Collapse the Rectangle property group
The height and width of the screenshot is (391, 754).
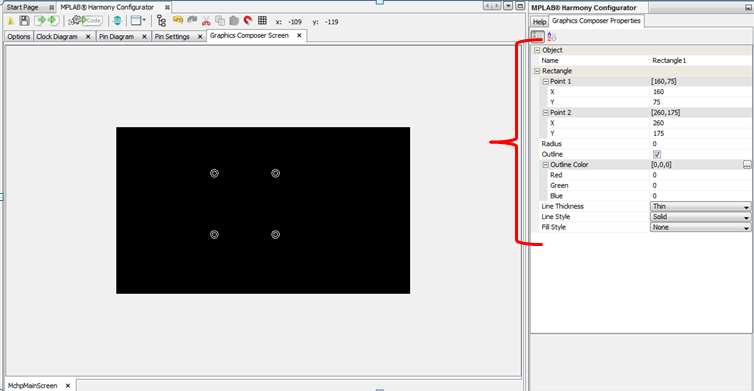pyautogui.click(x=537, y=71)
